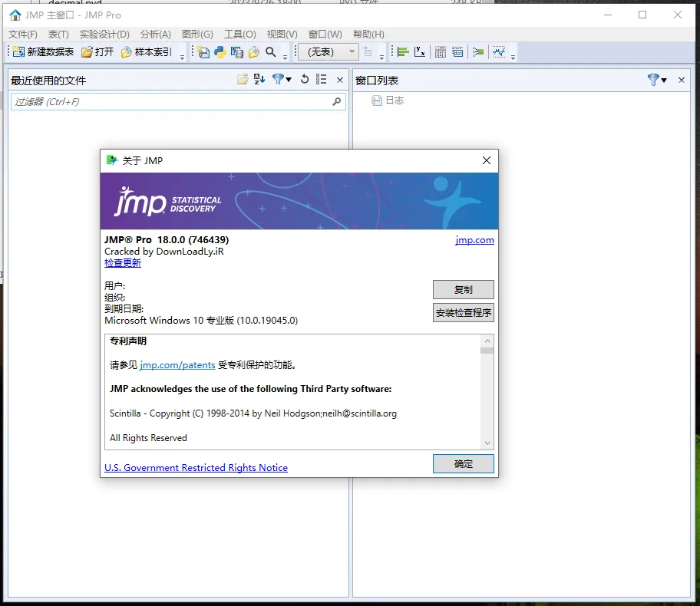Click the 确定 button
Image resolution: width=700 pixels, height=606 pixels.
pyautogui.click(x=464, y=464)
